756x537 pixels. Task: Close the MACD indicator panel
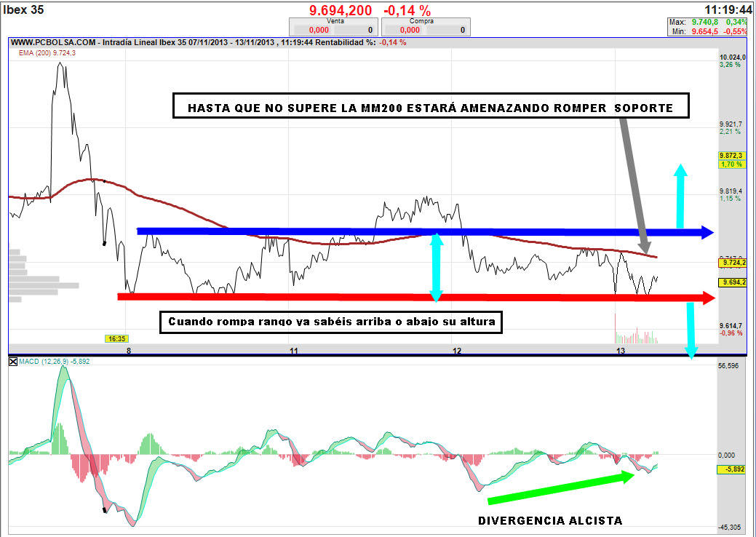point(12,362)
